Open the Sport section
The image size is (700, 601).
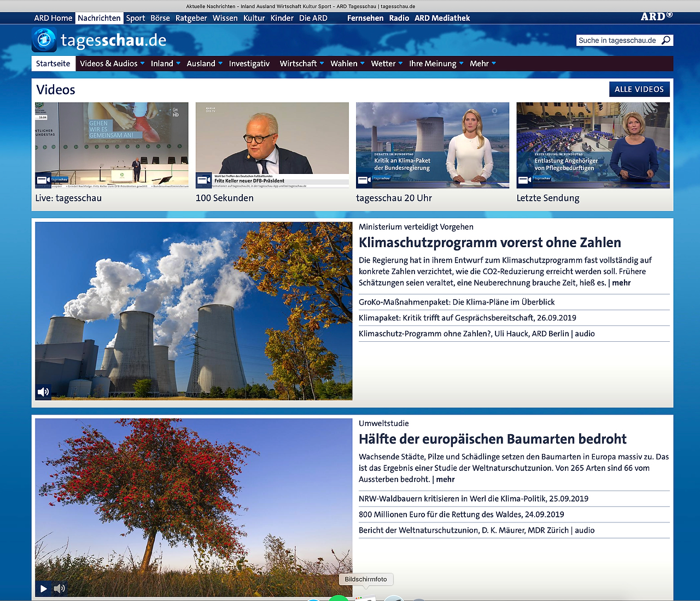coord(136,18)
